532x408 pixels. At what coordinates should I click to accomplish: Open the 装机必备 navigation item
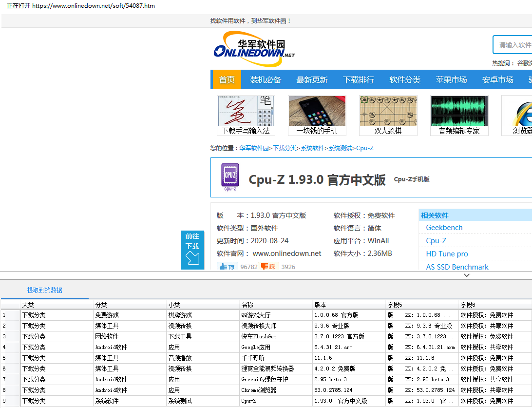click(266, 80)
